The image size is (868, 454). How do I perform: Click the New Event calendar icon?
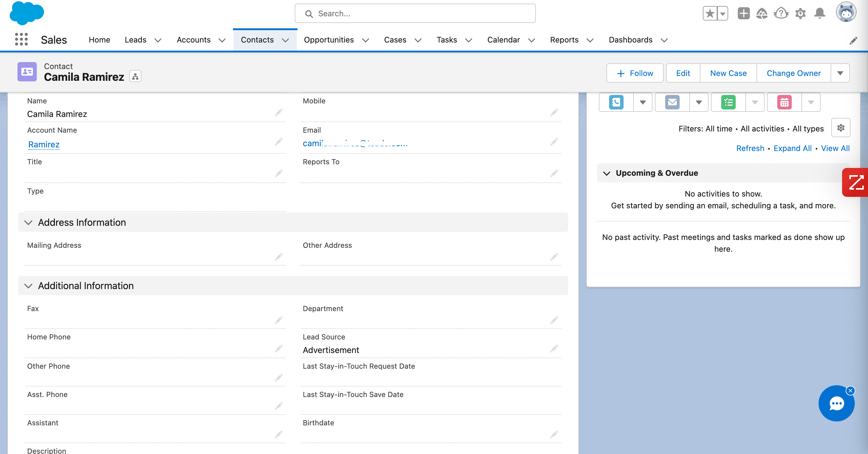(x=784, y=102)
